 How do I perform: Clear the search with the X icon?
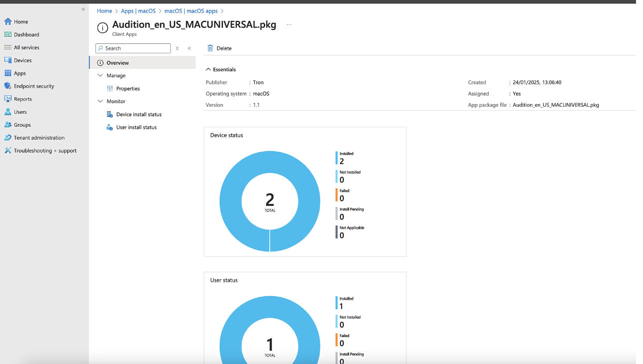pyautogui.click(x=177, y=48)
